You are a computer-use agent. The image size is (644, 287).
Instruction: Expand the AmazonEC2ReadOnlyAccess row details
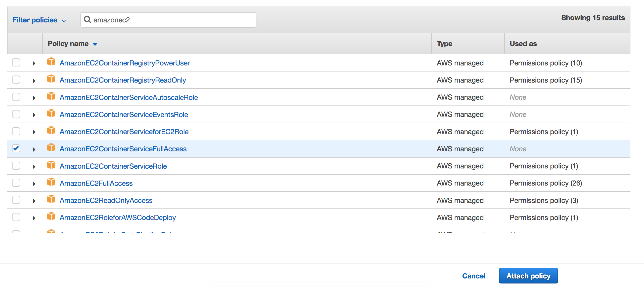(x=34, y=201)
